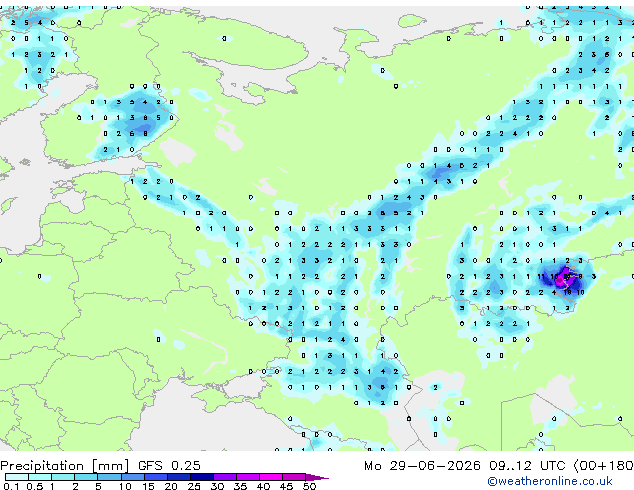Click the 40–45 mm magenta legend swatch
The image size is (634, 490).
(271, 477)
